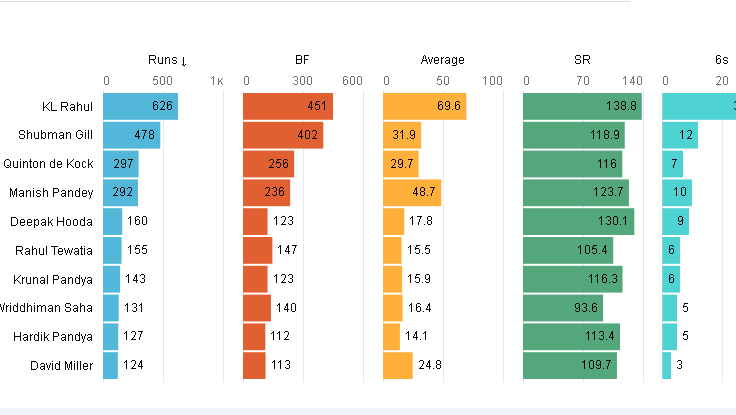Select Shubman Gill's teal 12 sixes bar

[680, 135]
